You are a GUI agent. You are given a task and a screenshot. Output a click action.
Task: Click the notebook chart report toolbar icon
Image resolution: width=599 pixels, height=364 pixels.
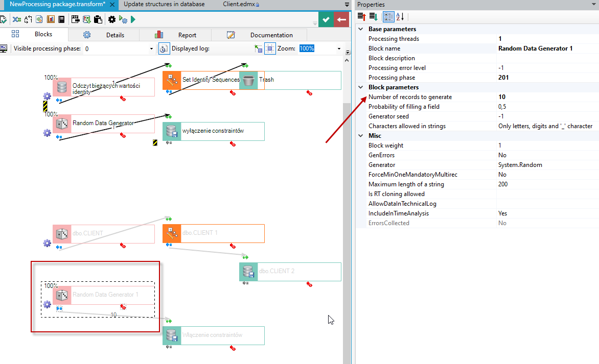(51, 19)
